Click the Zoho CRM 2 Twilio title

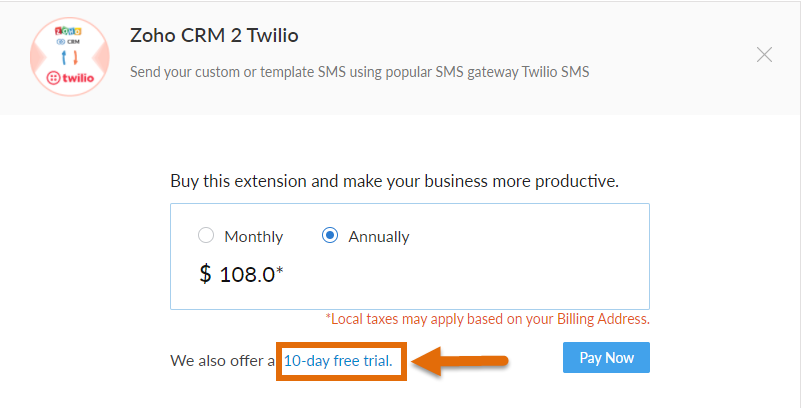pyautogui.click(x=214, y=35)
